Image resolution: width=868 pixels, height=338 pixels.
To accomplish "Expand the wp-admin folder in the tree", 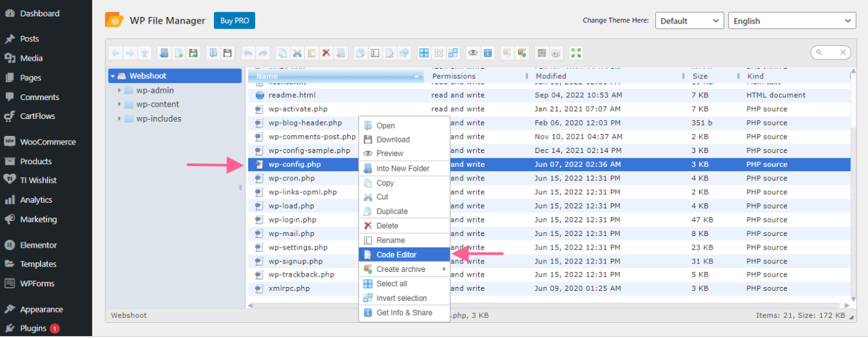I will 120,90.
